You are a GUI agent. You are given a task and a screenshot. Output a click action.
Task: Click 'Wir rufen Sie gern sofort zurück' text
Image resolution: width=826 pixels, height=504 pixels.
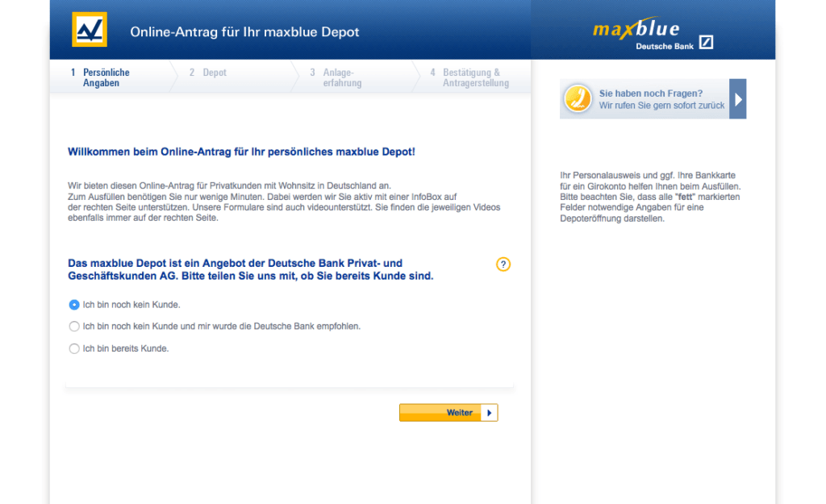[x=661, y=106]
